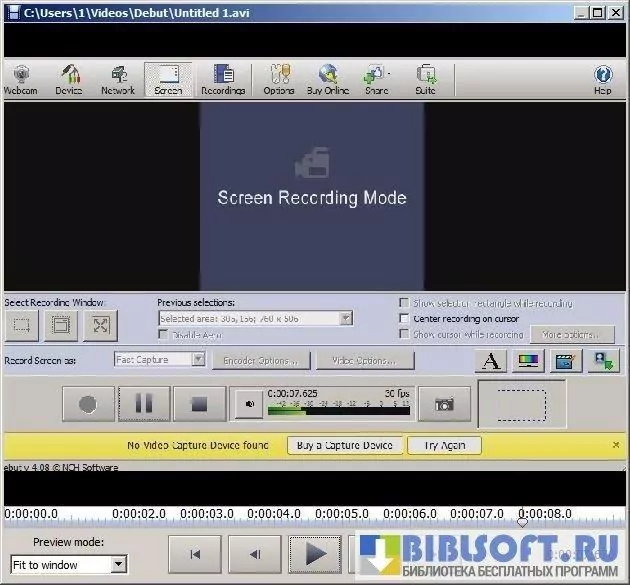Enable Center recording on cursor
This screenshot has width=630, height=585.
(x=404, y=319)
